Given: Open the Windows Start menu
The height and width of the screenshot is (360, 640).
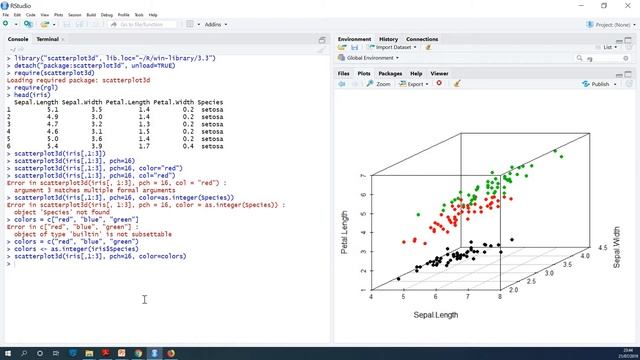Looking at the screenshot, I should tap(8, 353).
